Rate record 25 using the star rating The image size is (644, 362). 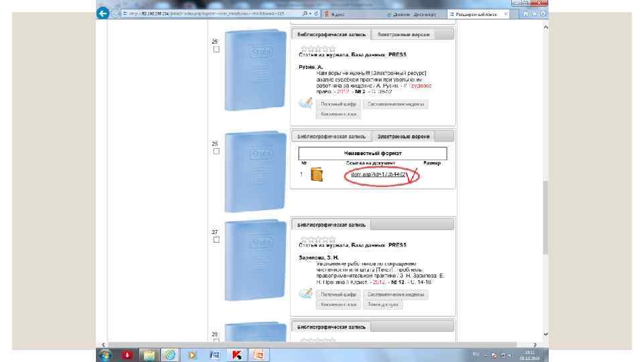(x=318, y=48)
